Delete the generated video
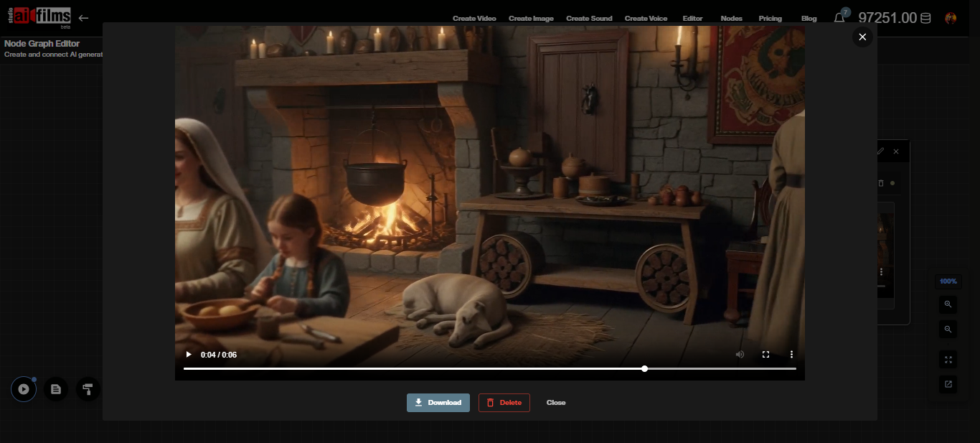Viewport: 980px width, 443px height. point(504,402)
